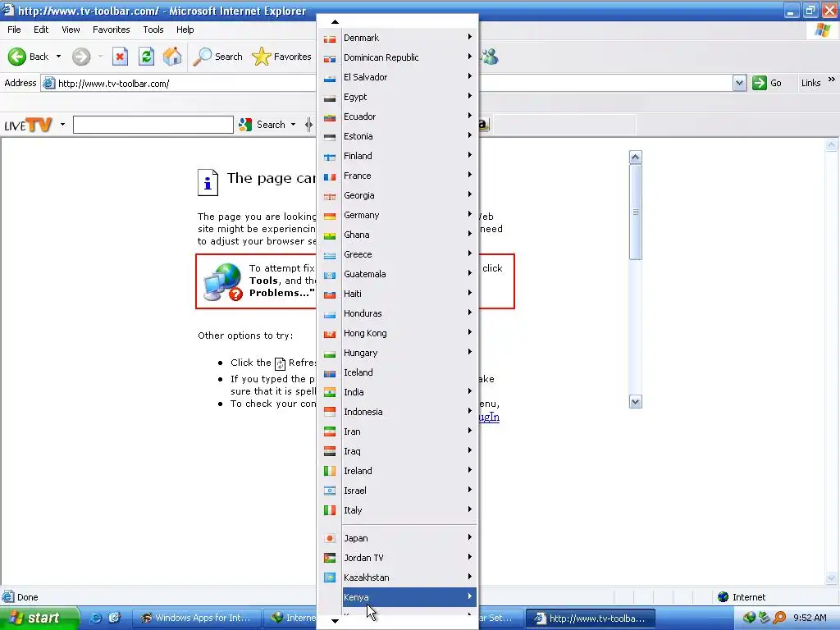Choose Iceland from the country menu
Image resolution: width=840 pixels, height=630 pixels.
pos(399,372)
